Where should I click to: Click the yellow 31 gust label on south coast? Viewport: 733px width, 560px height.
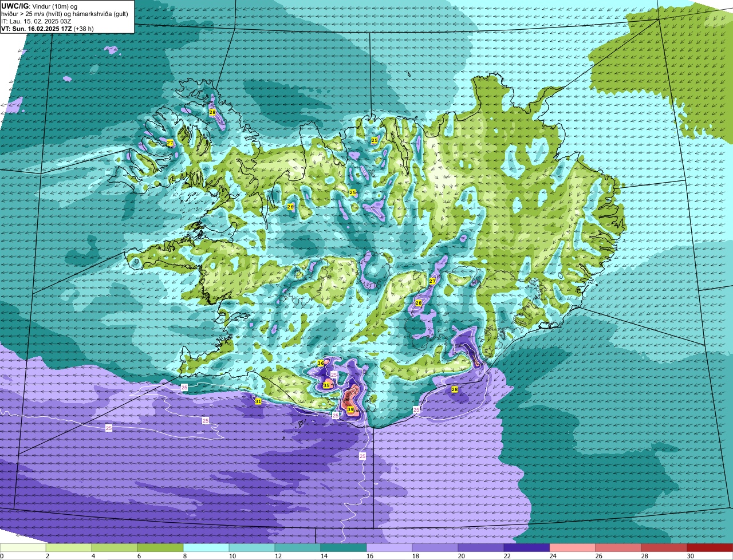(x=258, y=401)
